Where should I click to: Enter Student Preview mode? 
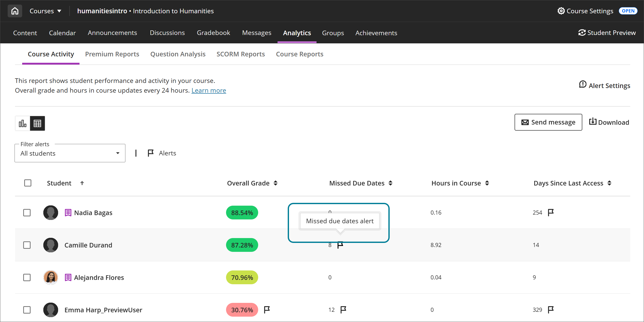[607, 32]
